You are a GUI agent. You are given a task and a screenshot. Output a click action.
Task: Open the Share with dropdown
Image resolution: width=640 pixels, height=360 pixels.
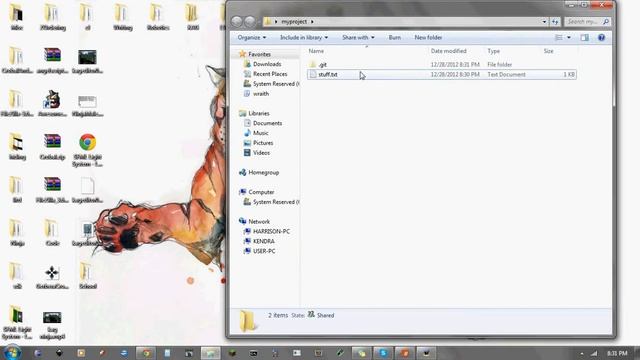tap(358, 38)
